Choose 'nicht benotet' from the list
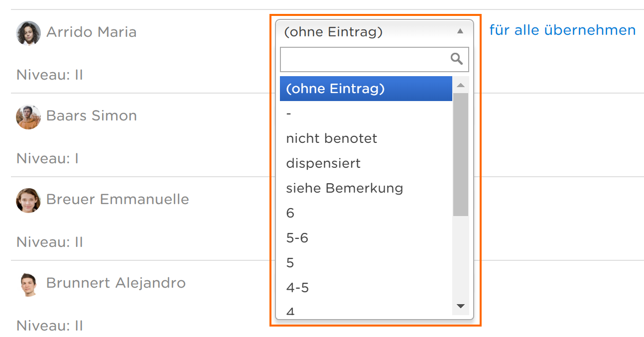This screenshot has height=337, width=644. coord(366,138)
